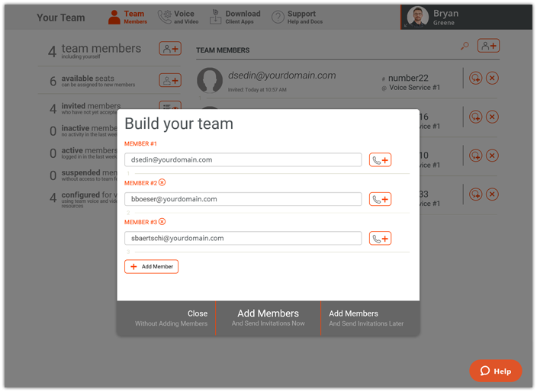Close without adding members
This screenshot has height=392, width=537.
[172, 318]
